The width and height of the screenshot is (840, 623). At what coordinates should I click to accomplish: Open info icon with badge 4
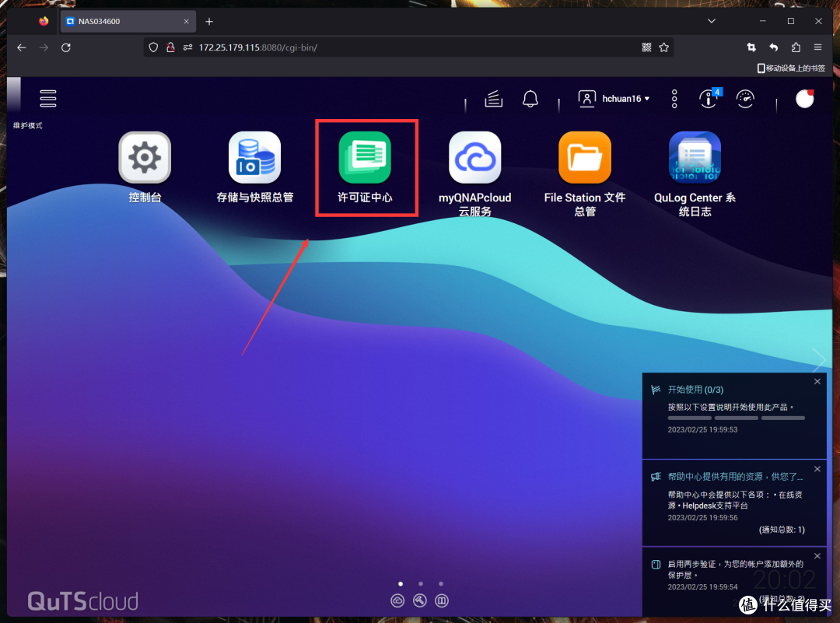709,99
